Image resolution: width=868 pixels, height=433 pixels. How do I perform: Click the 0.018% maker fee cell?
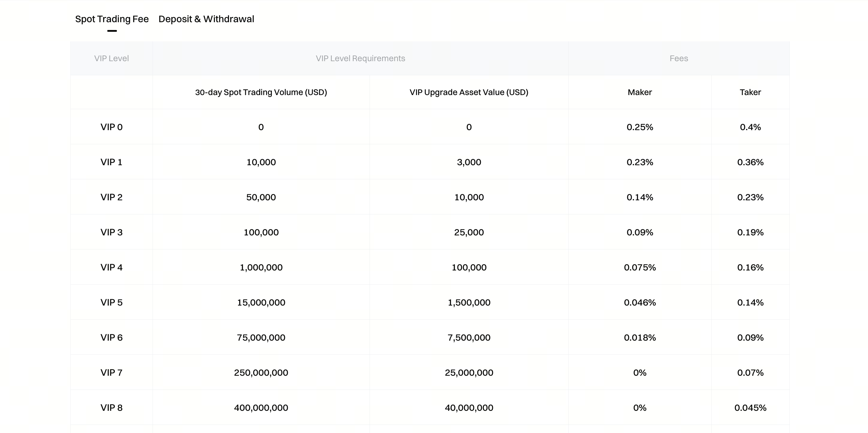(x=640, y=338)
